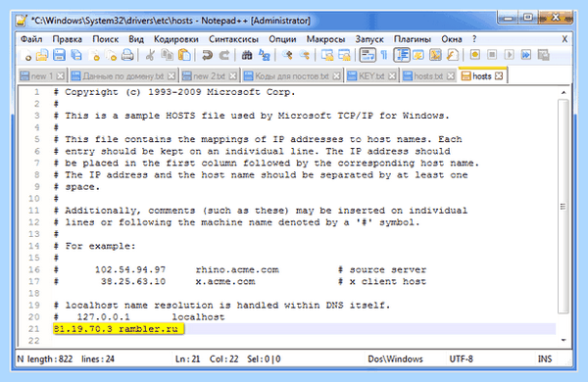Screen dimensions: 588x382
Task: Switch to the KEY.txt tab
Action: click(371, 76)
